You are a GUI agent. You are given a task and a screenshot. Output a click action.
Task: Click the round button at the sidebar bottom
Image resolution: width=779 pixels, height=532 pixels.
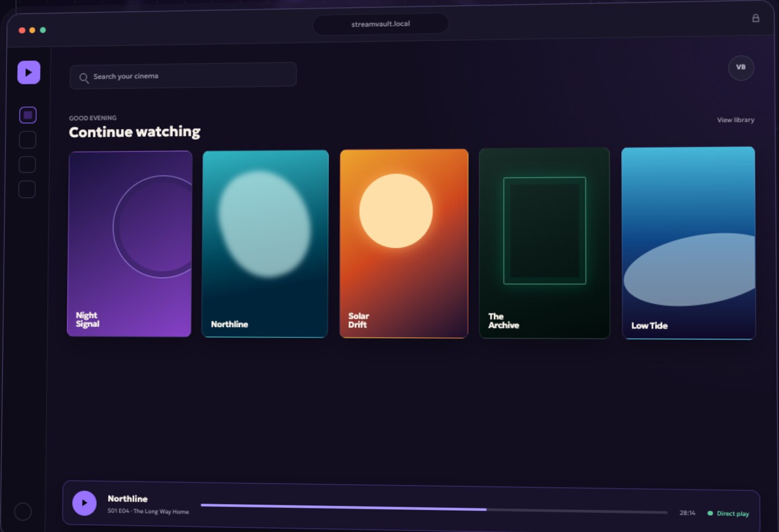tap(23, 511)
